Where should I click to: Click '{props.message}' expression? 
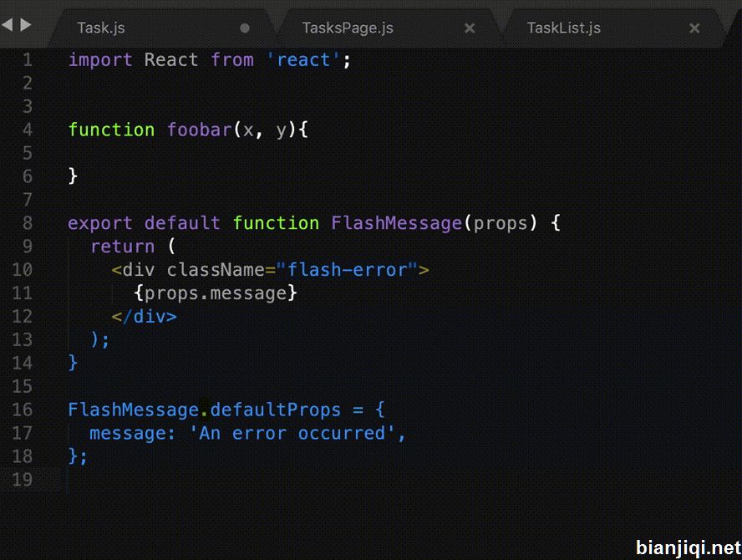pos(216,293)
